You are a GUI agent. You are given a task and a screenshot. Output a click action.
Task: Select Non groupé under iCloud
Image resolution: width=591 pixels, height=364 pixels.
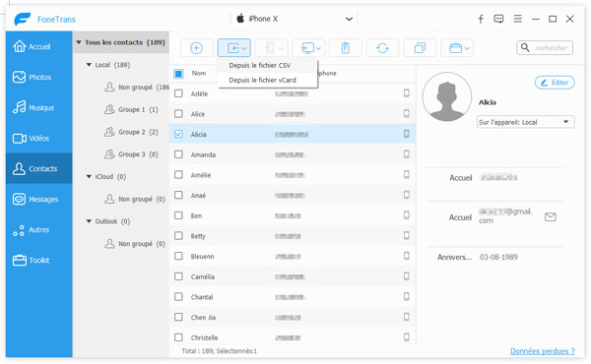[135, 199]
